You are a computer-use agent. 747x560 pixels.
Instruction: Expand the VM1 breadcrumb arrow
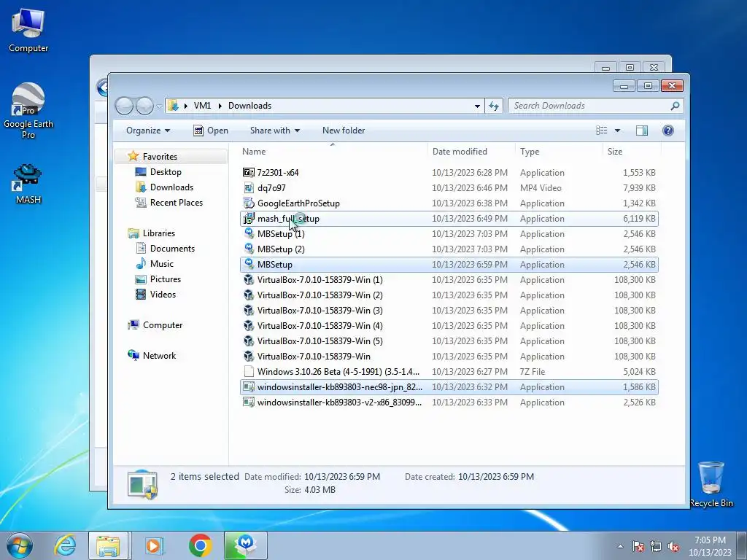(x=220, y=106)
